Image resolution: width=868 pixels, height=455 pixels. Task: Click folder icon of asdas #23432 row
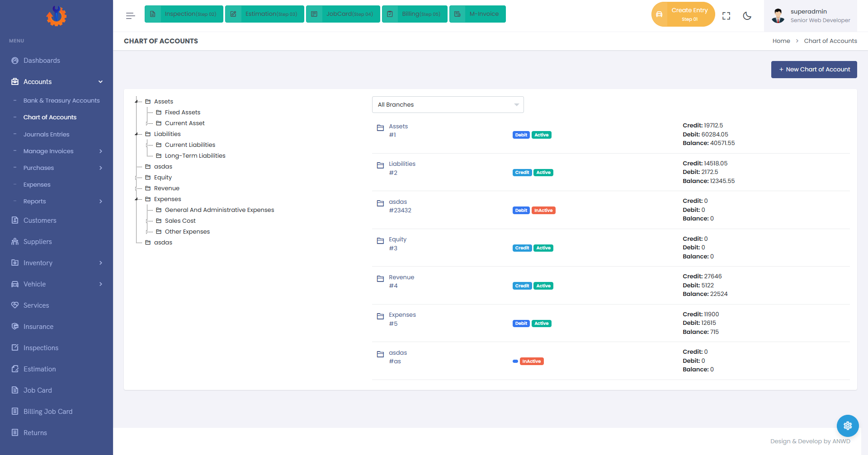pyautogui.click(x=381, y=203)
